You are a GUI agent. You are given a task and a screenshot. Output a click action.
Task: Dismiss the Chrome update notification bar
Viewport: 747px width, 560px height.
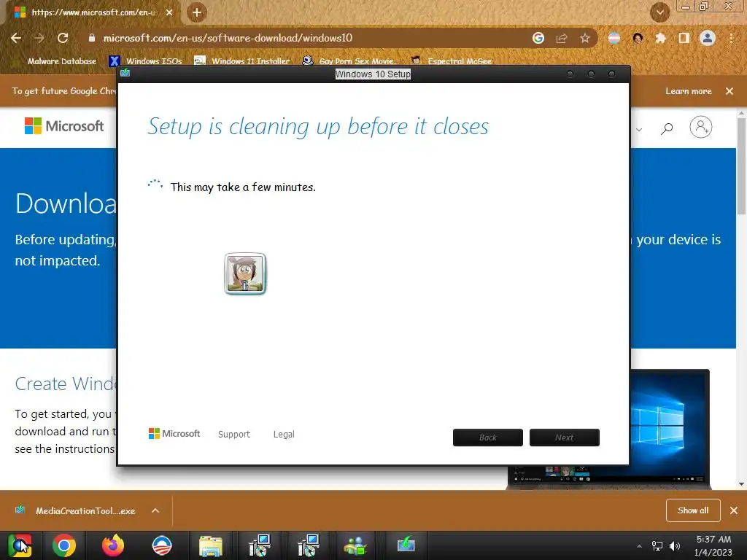[729, 91]
